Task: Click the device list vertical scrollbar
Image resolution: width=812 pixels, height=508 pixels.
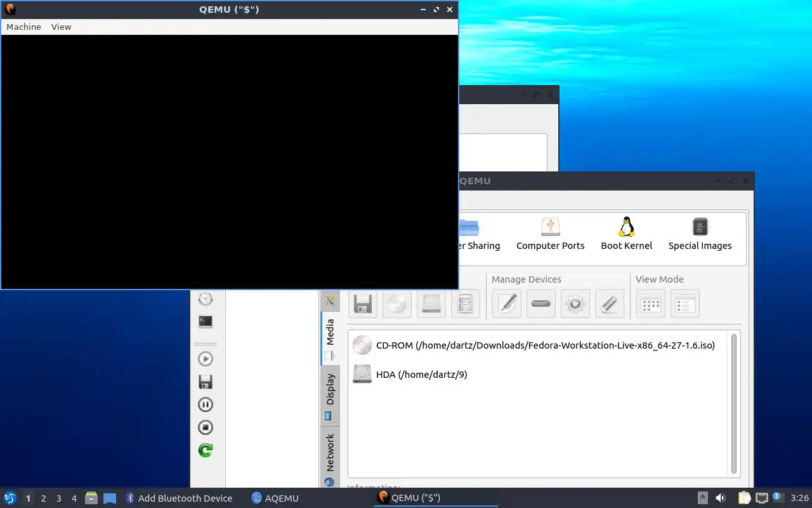Action: [734, 404]
